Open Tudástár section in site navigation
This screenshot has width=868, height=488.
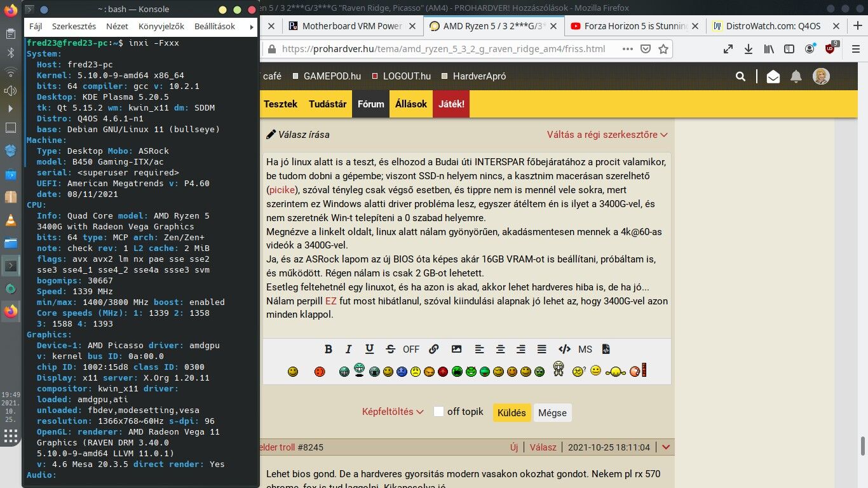327,104
